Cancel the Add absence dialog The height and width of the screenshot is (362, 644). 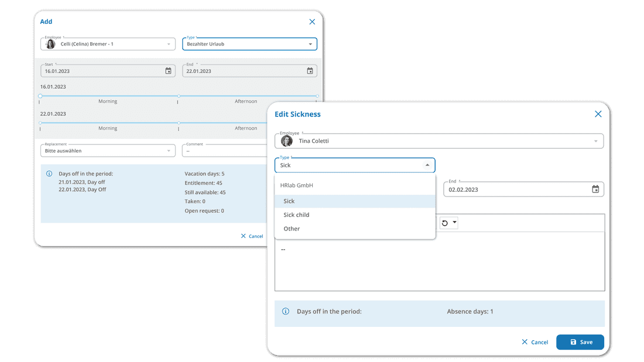252,236
